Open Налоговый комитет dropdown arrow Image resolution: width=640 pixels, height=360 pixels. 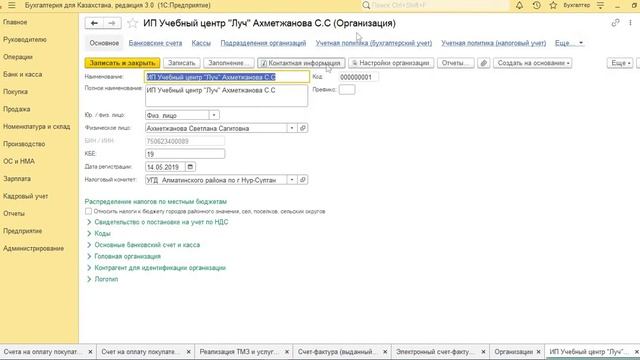tap(292, 180)
